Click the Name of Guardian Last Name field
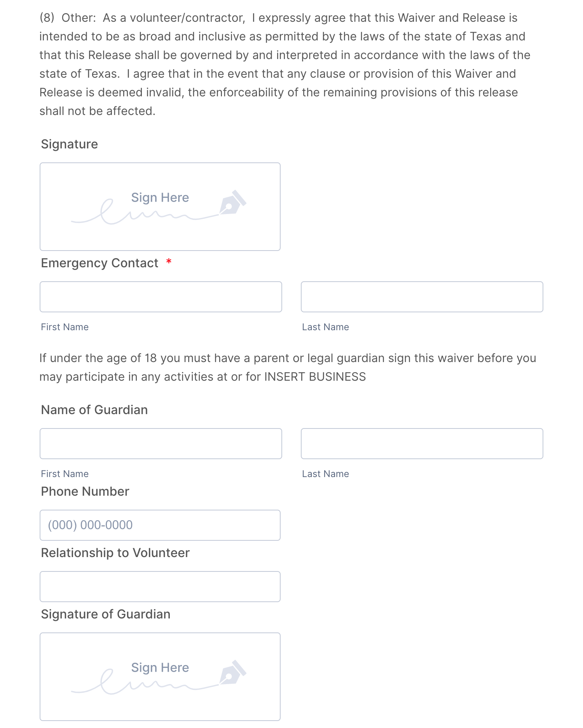 [x=422, y=444]
